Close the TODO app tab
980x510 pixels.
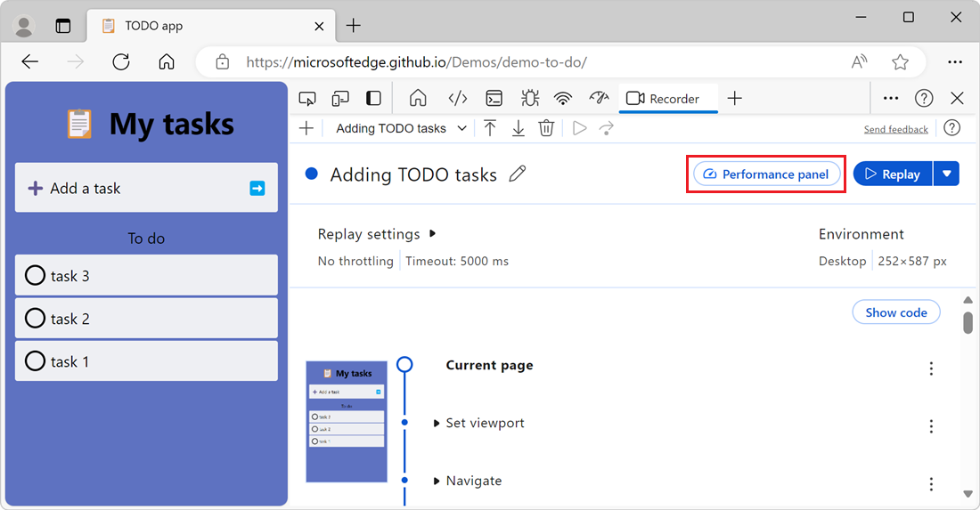tap(319, 26)
